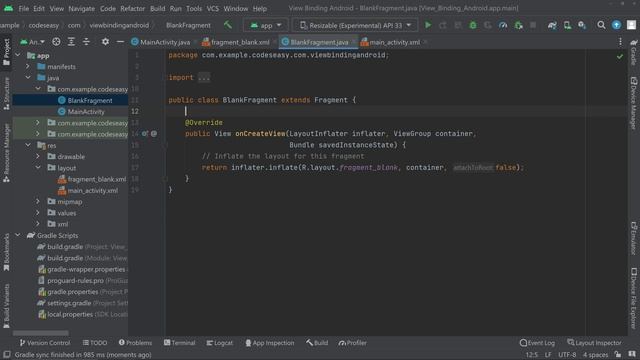Click the project panel horizontal scrollbar
Screen dimensions: 640x360
(41, 333)
